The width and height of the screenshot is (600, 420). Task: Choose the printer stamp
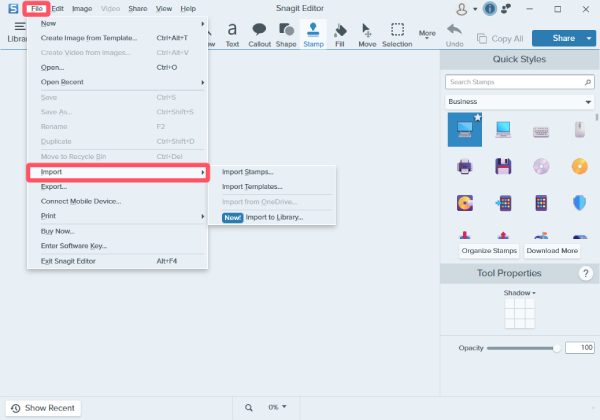465,166
